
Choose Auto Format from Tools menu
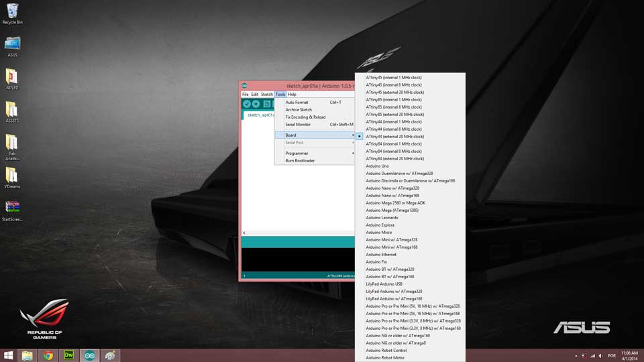(314, 102)
